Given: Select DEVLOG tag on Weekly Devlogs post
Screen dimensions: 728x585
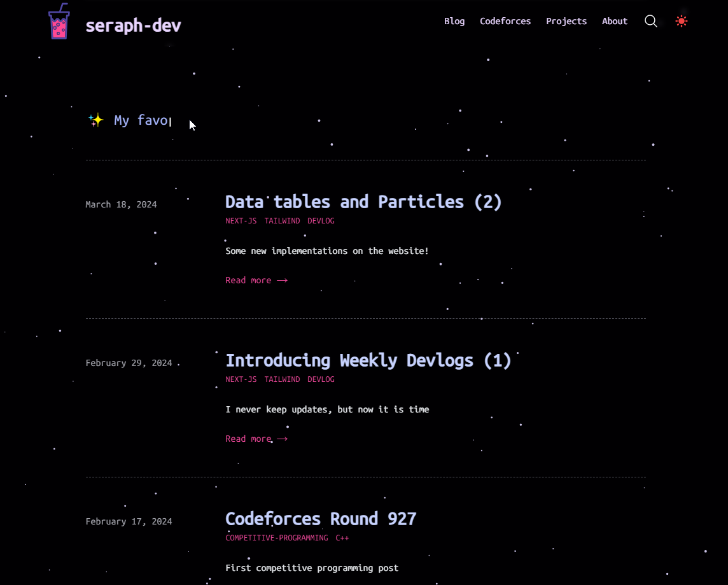Looking at the screenshot, I should [321, 379].
